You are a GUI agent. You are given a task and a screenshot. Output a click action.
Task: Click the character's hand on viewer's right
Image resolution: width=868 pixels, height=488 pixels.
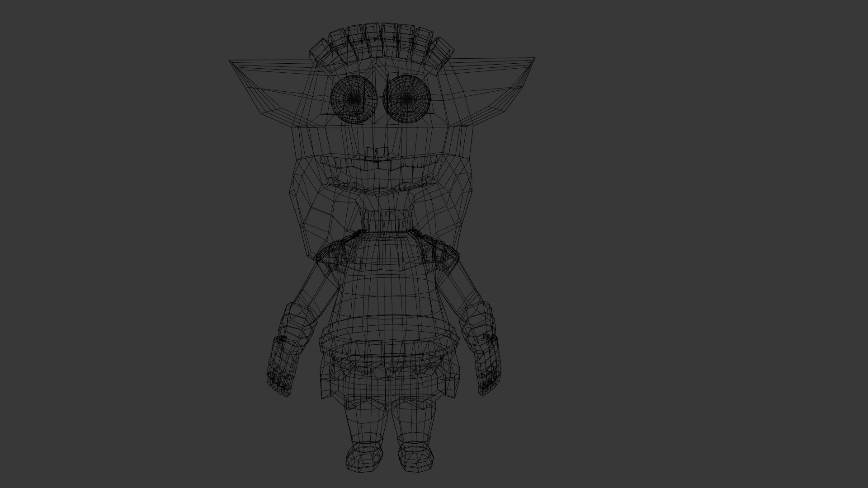point(487,366)
